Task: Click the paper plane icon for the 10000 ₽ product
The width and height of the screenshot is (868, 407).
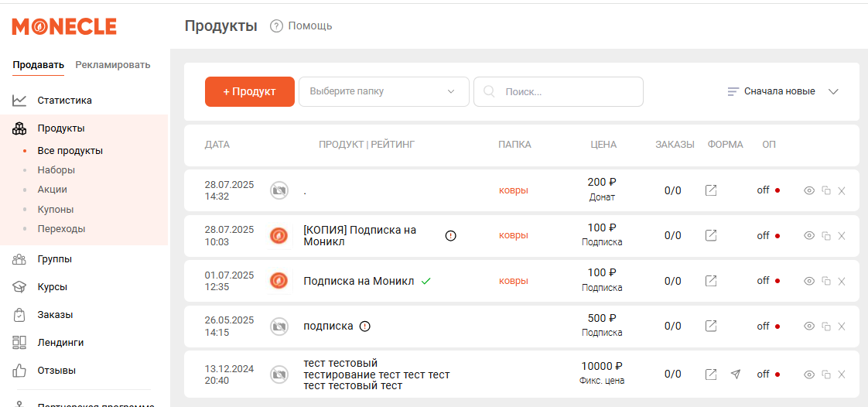Action: click(x=735, y=375)
